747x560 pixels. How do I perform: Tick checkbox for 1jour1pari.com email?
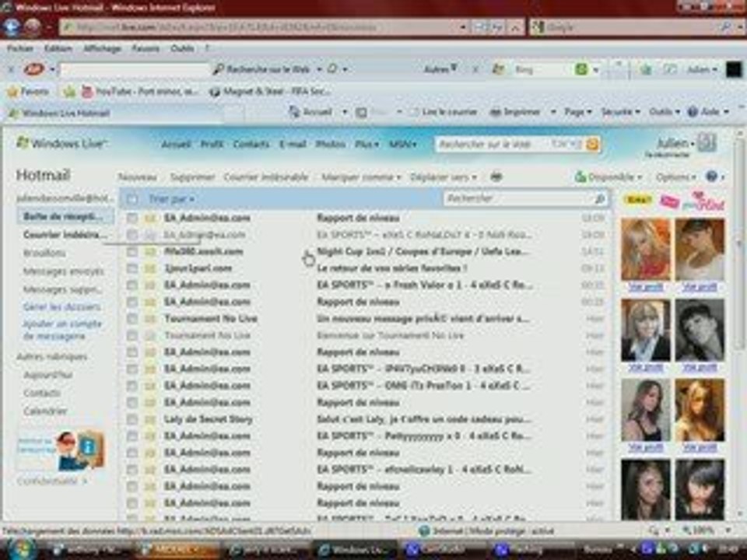tap(132, 268)
